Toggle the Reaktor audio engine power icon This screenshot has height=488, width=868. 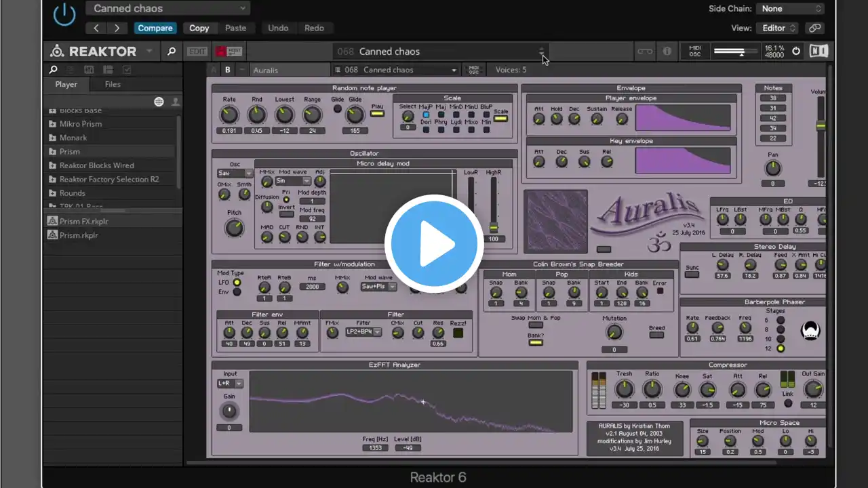pyautogui.click(x=796, y=51)
